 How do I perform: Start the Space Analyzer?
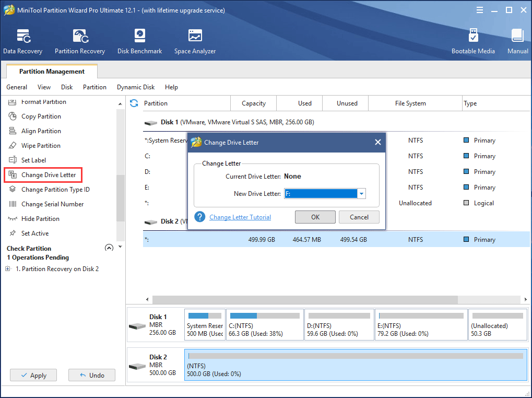pyautogui.click(x=195, y=41)
